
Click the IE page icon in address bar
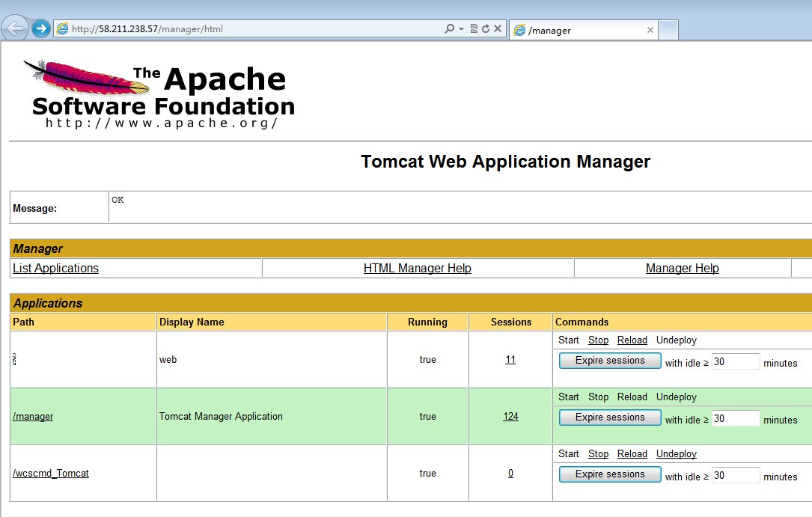click(62, 29)
